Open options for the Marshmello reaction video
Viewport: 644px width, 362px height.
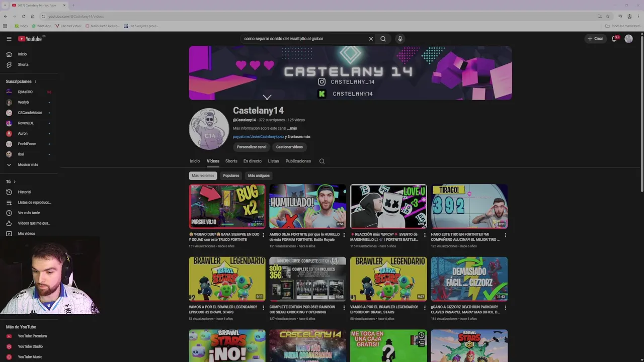[x=425, y=235]
